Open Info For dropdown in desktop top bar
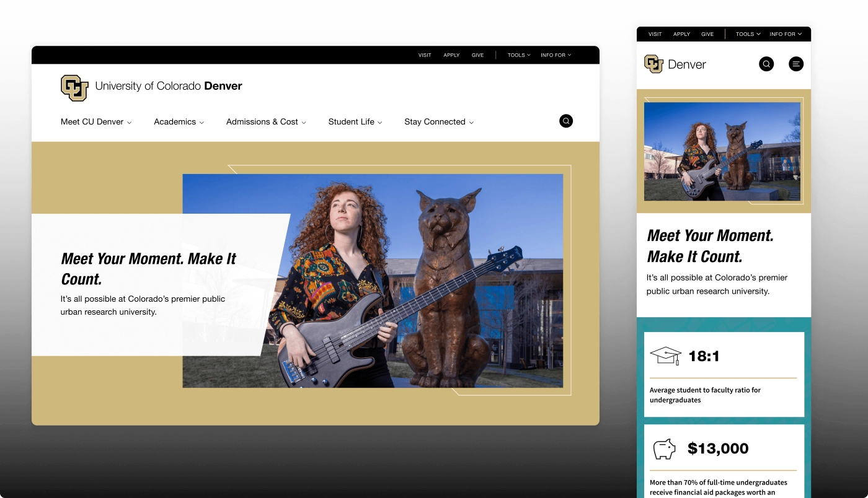 tap(556, 55)
